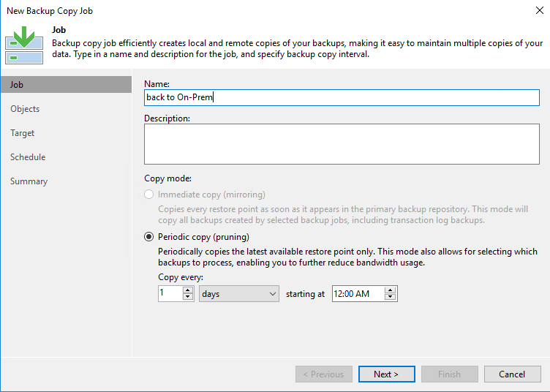The image size is (550, 392).
Task: Cancel the backup copy job wizard
Action: pyautogui.click(x=512, y=374)
